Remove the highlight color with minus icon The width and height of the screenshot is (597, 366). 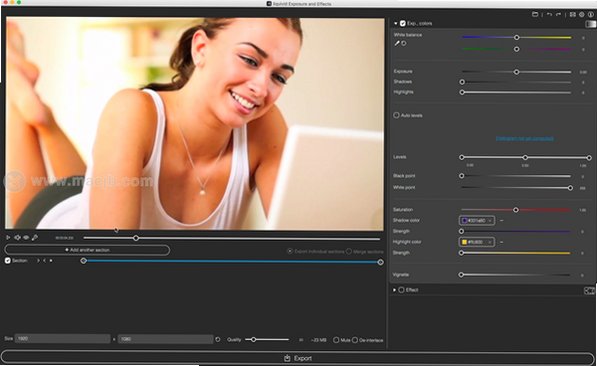click(501, 242)
